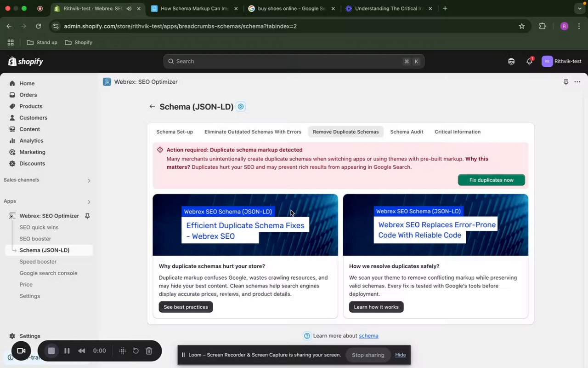
Task: Click the Loom drag handle dots
Action: click(x=123, y=351)
